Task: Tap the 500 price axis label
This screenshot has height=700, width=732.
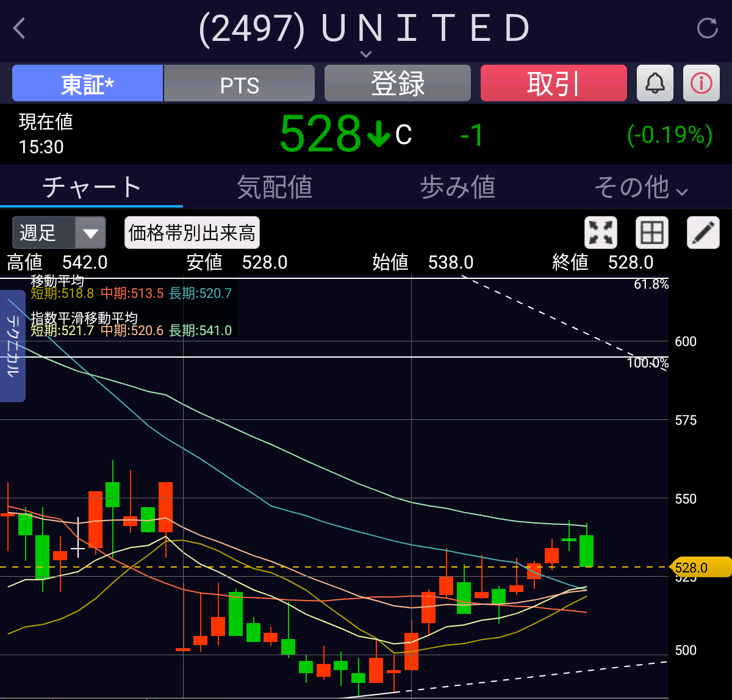Action: pos(686,651)
